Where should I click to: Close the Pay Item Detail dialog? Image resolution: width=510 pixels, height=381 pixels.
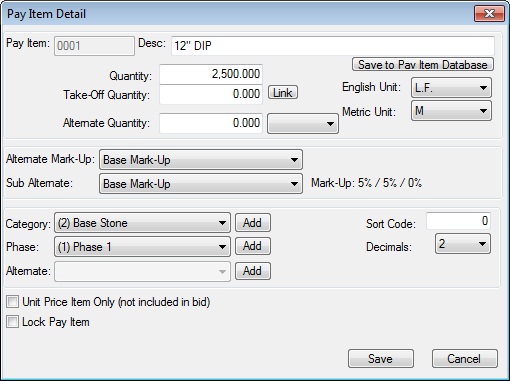[489, 14]
